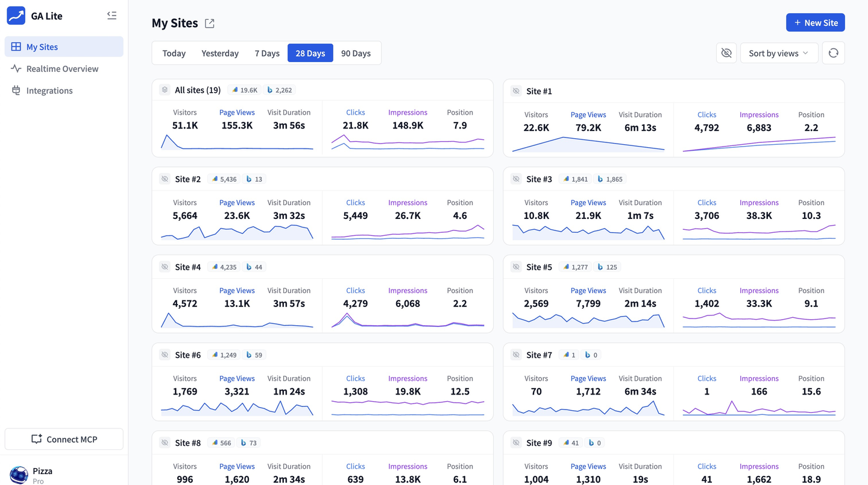Select the Today date range tab
The width and height of the screenshot is (868, 485).
tap(174, 53)
